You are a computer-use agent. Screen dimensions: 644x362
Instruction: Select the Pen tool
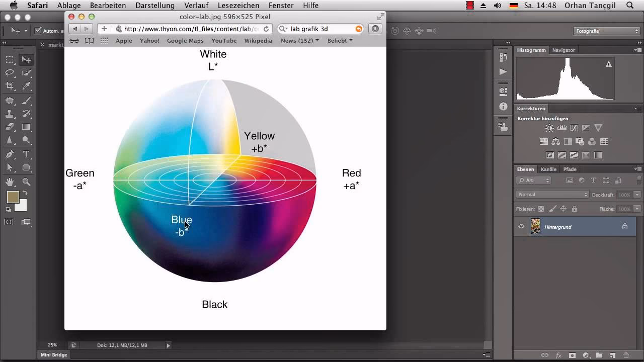[10, 154]
